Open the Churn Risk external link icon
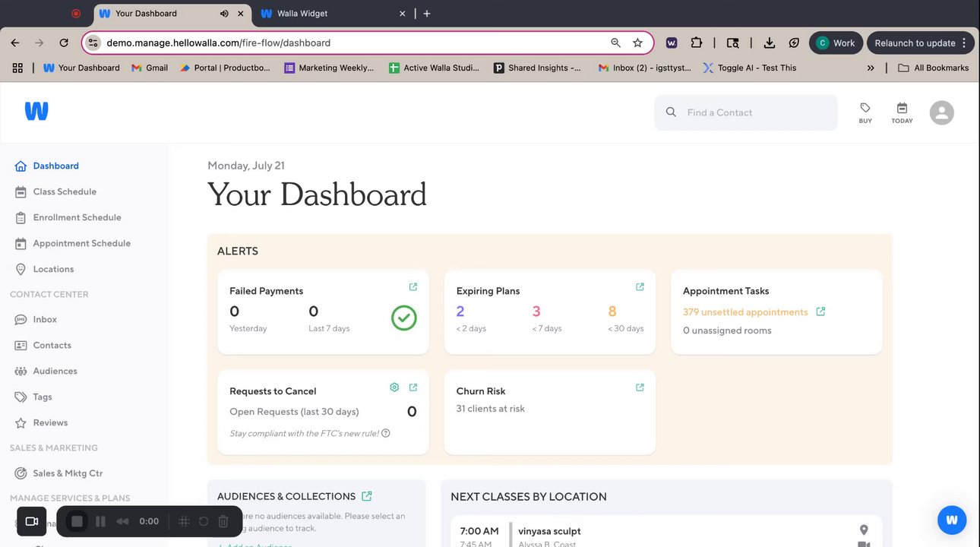980x547 pixels. pos(640,387)
